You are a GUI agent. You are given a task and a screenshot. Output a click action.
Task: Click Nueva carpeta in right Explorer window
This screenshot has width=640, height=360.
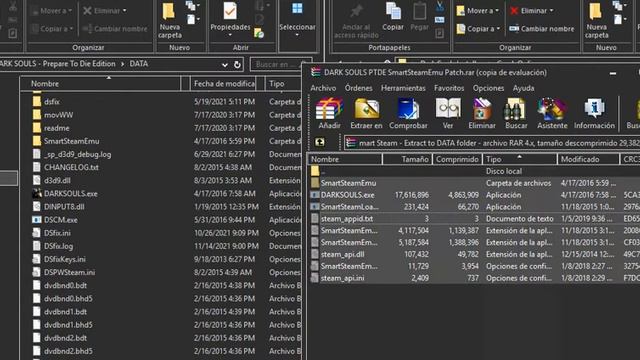point(596,20)
